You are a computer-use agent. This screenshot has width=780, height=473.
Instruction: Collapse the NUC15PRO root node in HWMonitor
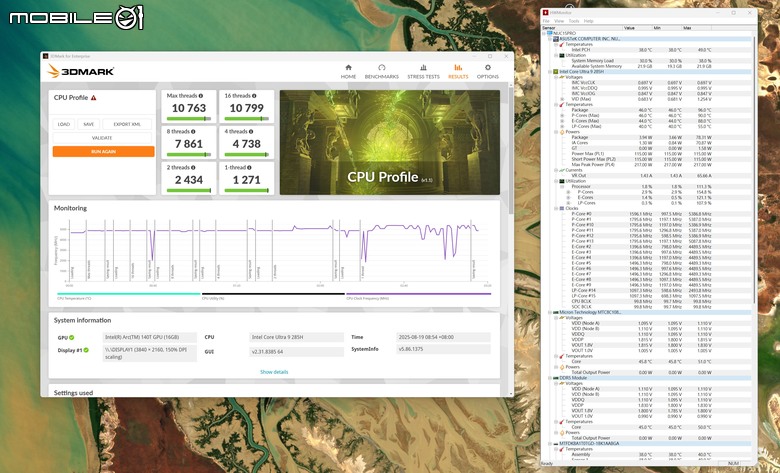544,33
